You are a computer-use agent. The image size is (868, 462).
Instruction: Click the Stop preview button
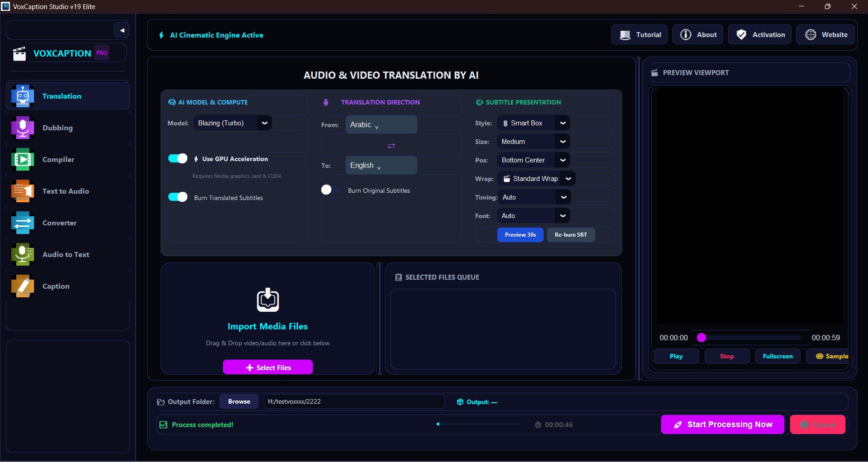pyautogui.click(x=727, y=357)
